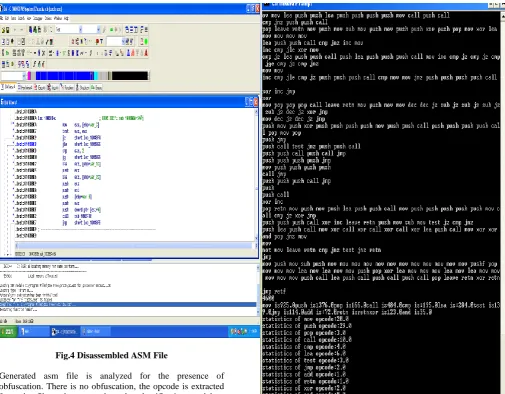Click the third taskbar window button

pyautogui.click(x=95, y=331)
